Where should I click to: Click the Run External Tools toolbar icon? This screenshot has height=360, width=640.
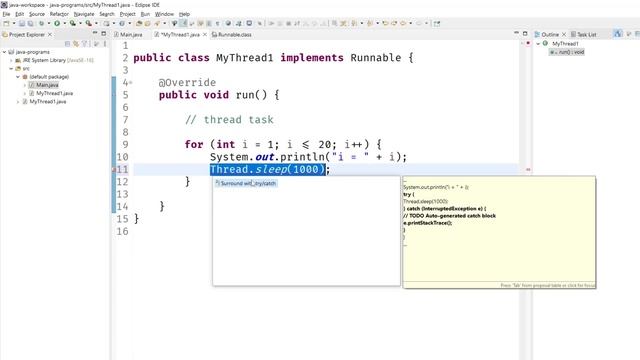point(88,23)
